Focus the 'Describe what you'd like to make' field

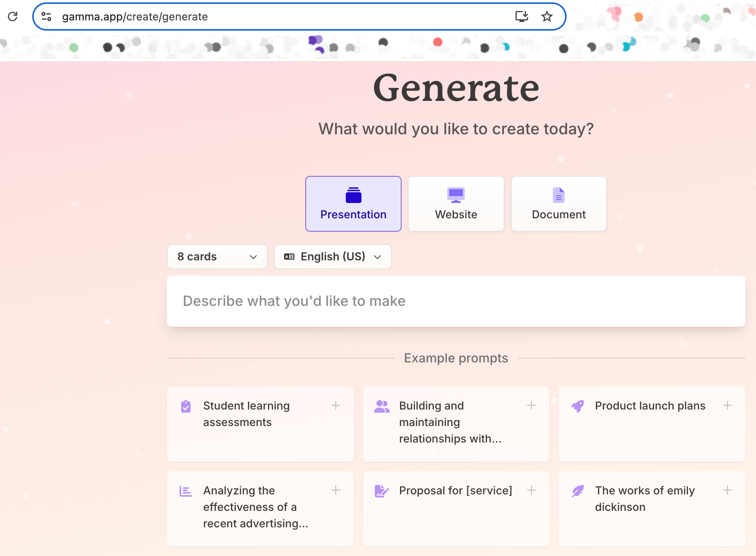(x=456, y=301)
